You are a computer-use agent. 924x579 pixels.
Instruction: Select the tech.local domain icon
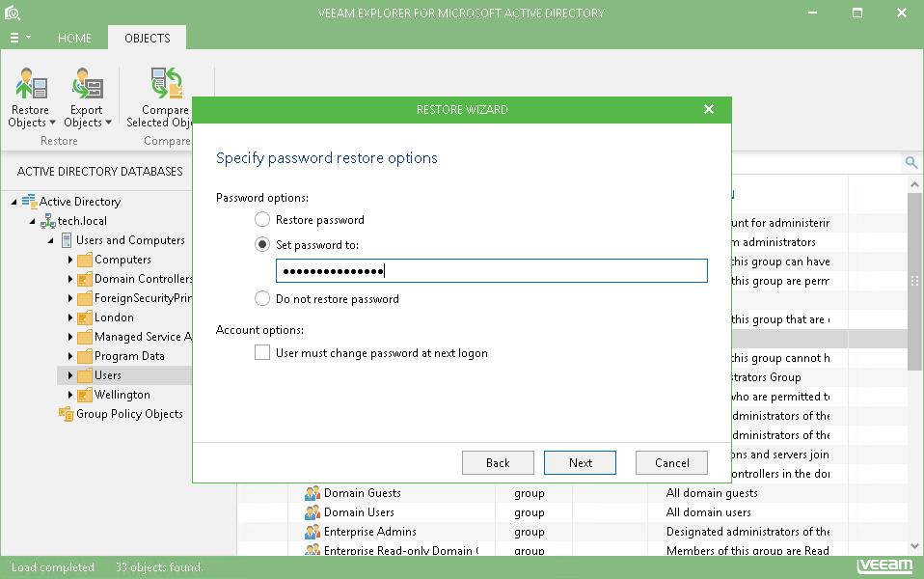click(x=47, y=221)
